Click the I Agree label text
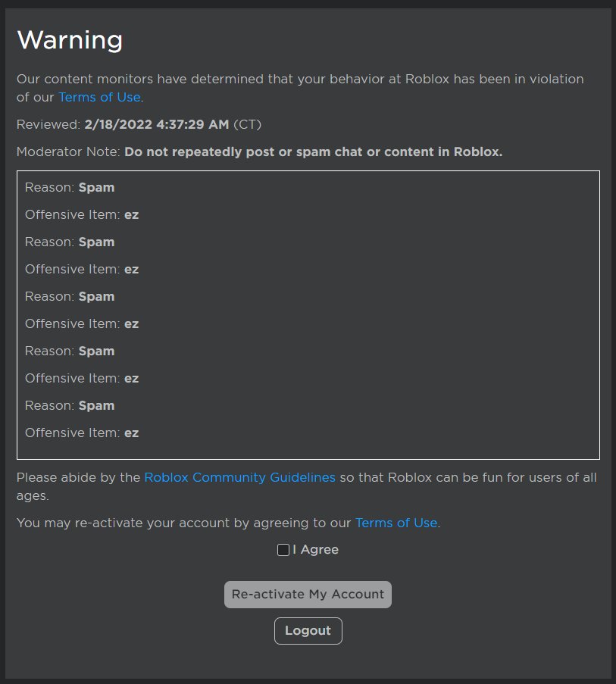 tap(315, 550)
